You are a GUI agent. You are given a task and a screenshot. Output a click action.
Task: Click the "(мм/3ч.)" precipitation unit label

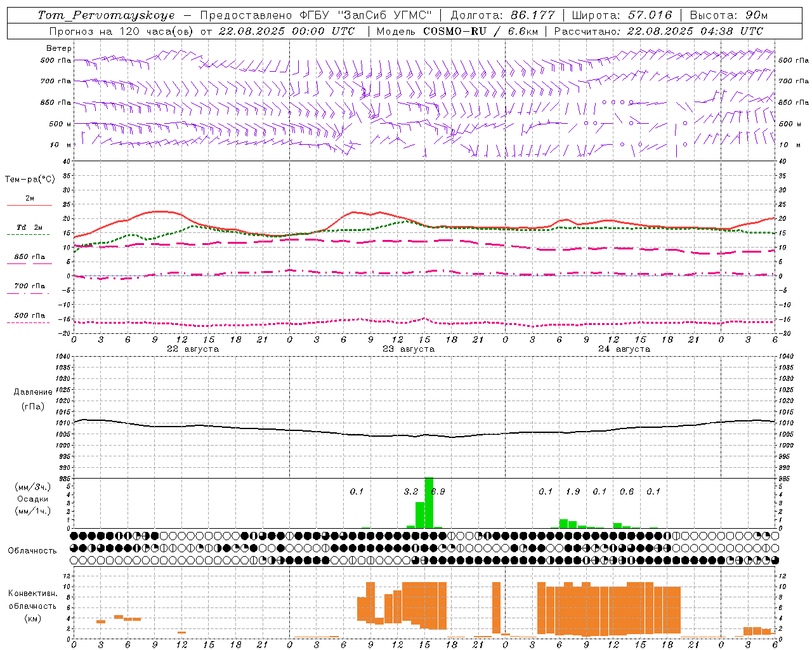click(x=33, y=487)
